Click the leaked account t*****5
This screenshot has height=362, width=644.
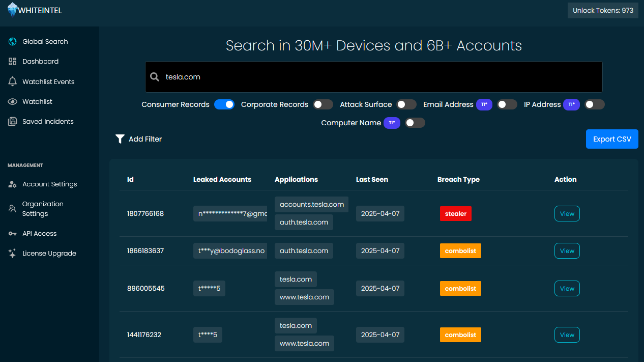point(209,289)
